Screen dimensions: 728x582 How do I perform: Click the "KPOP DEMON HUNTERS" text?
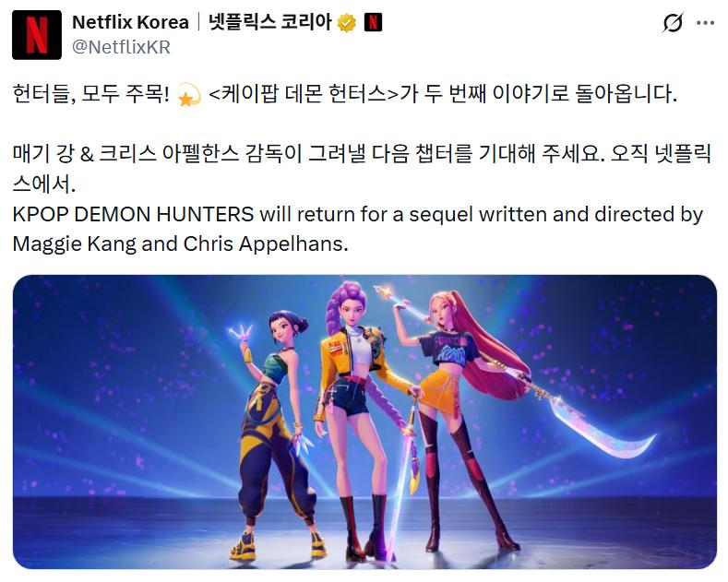[x=133, y=214]
